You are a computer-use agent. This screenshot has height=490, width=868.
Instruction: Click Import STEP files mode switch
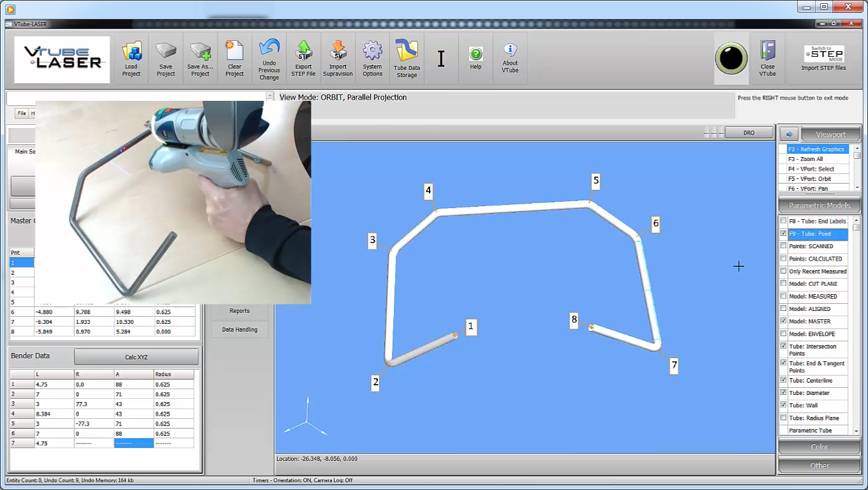(823, 58)
